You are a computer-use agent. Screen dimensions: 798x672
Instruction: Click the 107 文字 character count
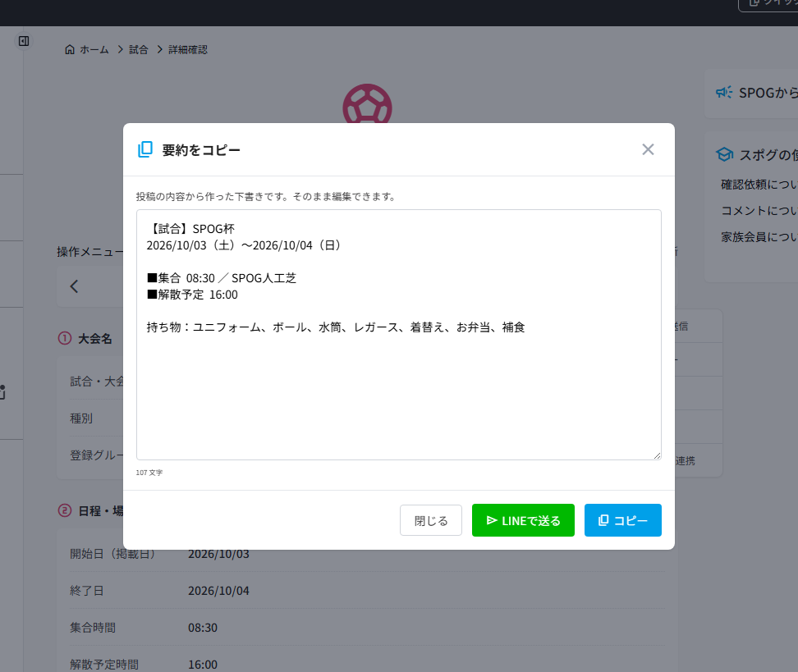149,473
